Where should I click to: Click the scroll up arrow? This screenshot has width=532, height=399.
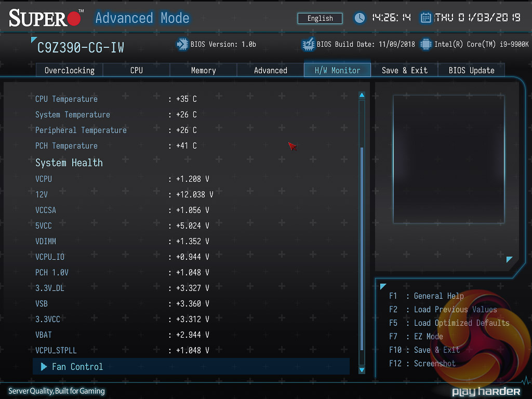pyautogui.click(x=362, y=95)
